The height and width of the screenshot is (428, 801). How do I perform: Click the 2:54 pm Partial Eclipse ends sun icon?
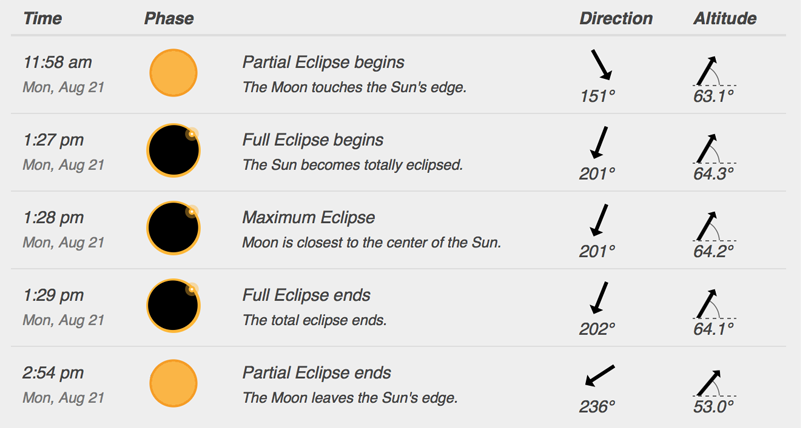[173, 383]
